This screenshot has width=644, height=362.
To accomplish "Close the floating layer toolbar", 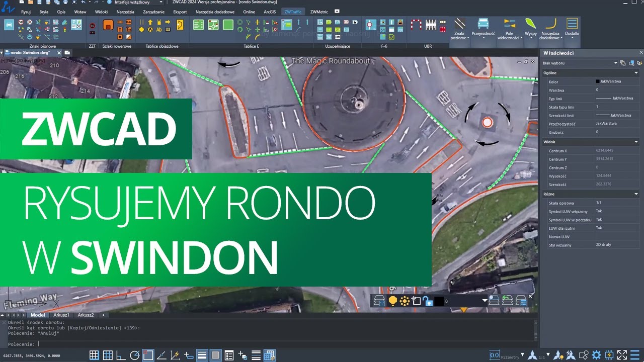I will click(530, 296).
